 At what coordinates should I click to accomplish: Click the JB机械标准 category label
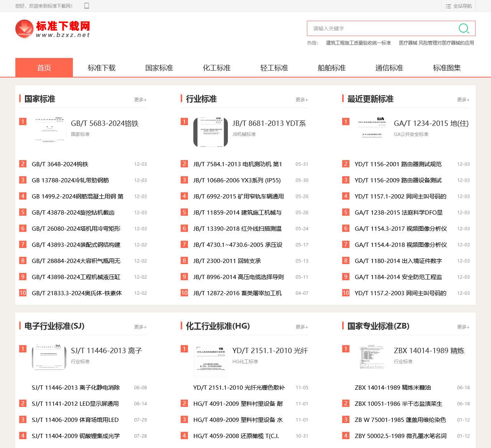pos(244,134)
